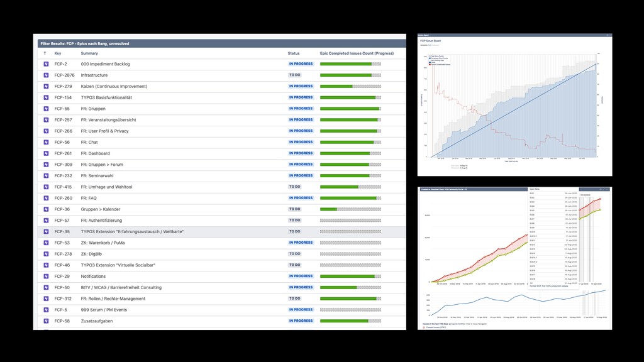Click the epic icon in the FCP-56 row

coord(46,143)
